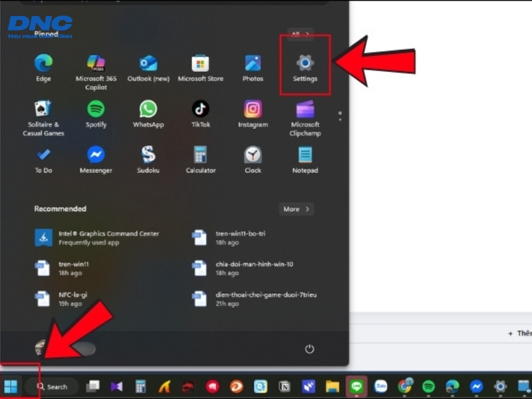Screen dimensions: 532x399
Task: Show all apps via the All button
Action: [300, 35]
